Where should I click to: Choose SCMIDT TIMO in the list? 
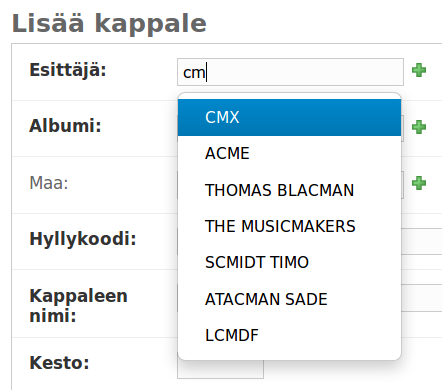pos(289,262)
